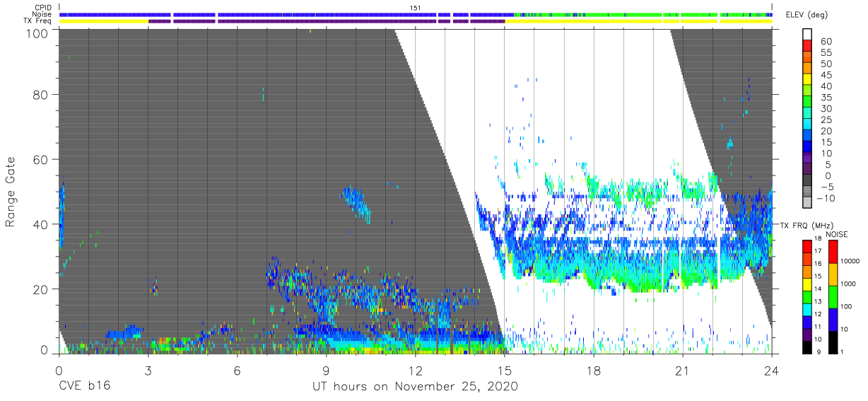Click the y-axis tick label '100'
This screenshot has height=401, width=868.
click(x=38, y=33)
